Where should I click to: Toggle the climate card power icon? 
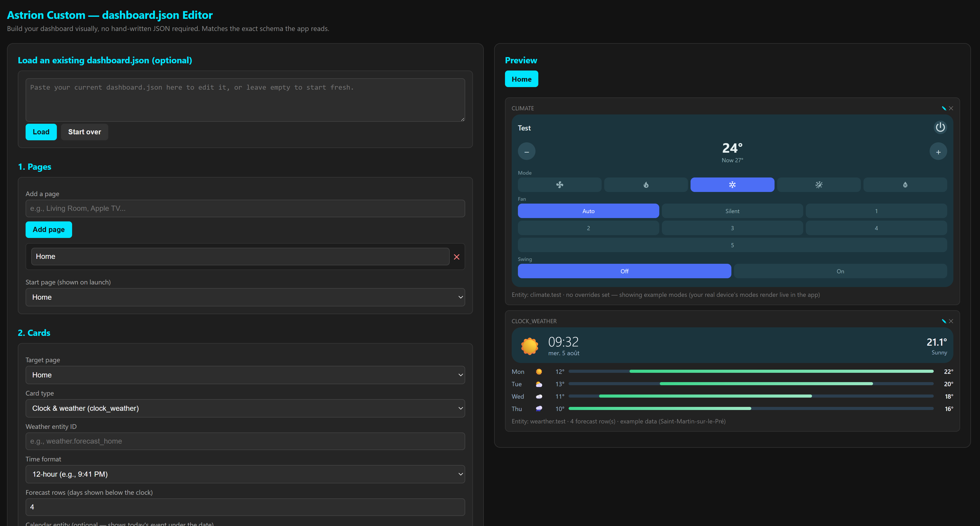pyautogui.click(x=940, y=127)
